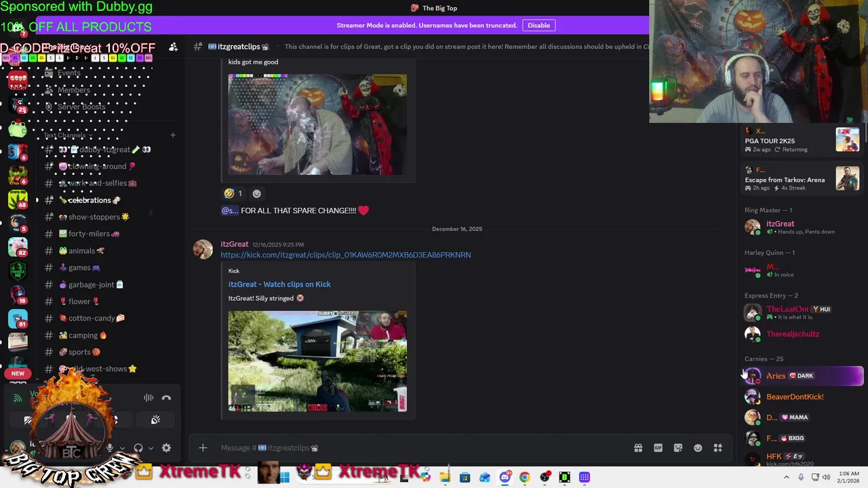This screenshot has width=868, height=488.
Task: Click the @s... mention in the message
Action: pyautogui.click(x=230, y=211)
